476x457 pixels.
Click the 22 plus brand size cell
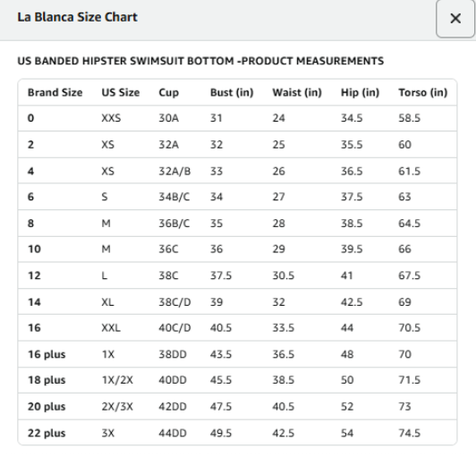coord(47,434)
